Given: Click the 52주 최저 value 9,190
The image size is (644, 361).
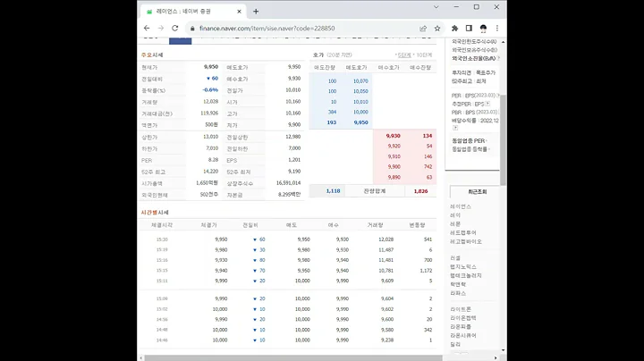Looking at the screenshot, I should pyautogui.click(x=294, y=172).
